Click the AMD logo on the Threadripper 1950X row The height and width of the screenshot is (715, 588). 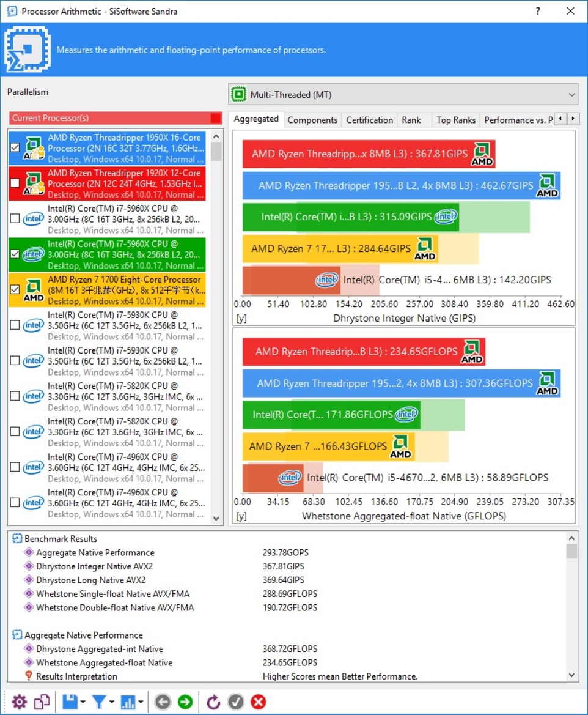[x=34, y=148]
